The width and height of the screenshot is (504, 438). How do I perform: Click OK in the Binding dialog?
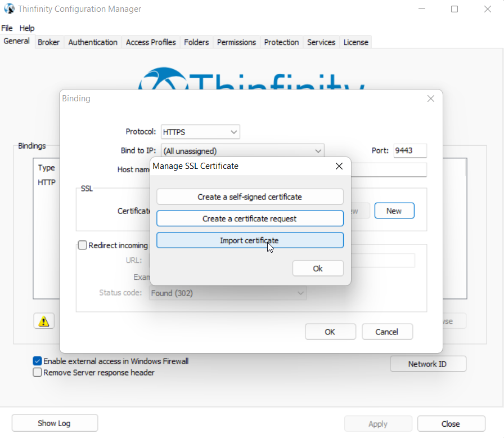(x=330, y=332)
